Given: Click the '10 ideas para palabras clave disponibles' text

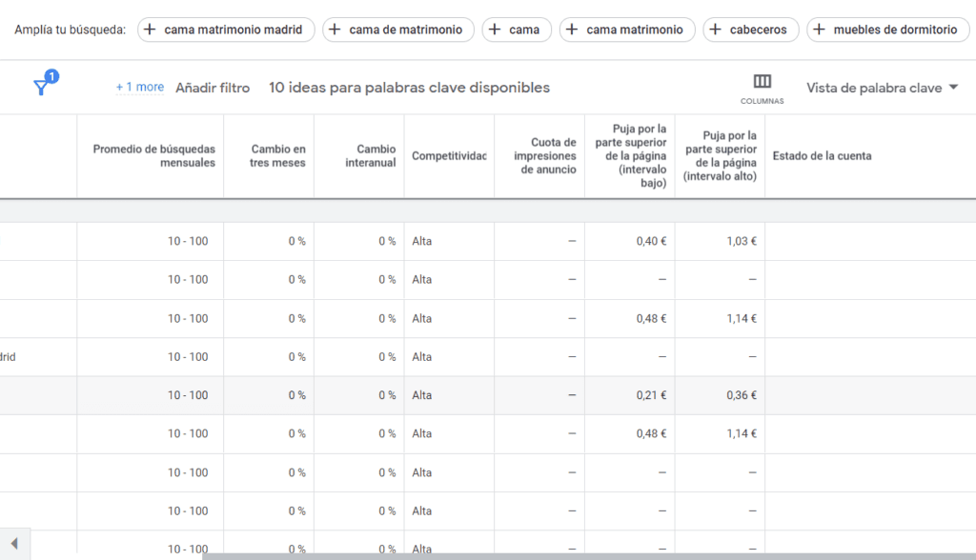Looking at the screenshot, I should coord(410,87).
